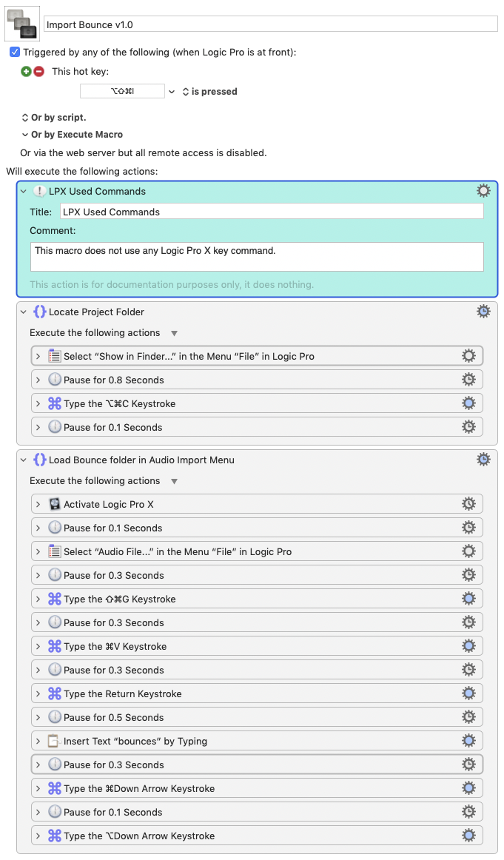Viewport: 504px width, 860px height.
Task: Open gear menu of Activate Logic Pro X
Action: tap(468, 503)
